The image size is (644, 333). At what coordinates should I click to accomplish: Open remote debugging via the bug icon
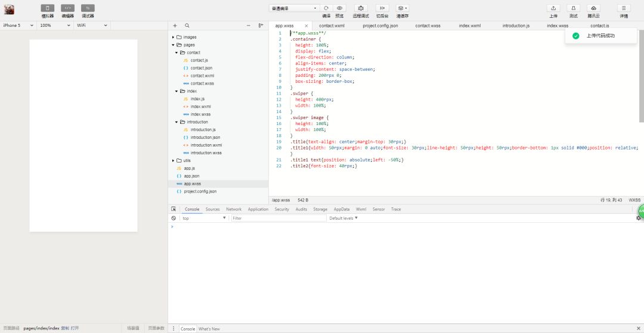[x=361, y=8]
